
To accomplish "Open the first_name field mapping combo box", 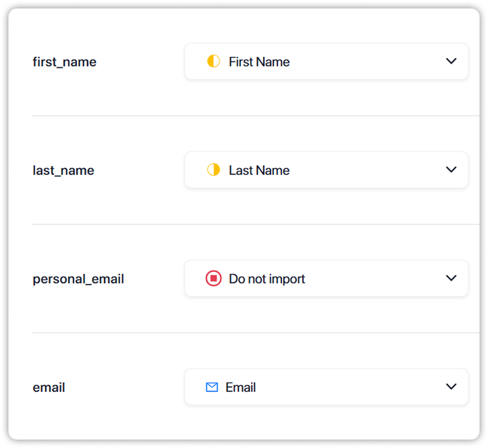I will pos(327,61).
